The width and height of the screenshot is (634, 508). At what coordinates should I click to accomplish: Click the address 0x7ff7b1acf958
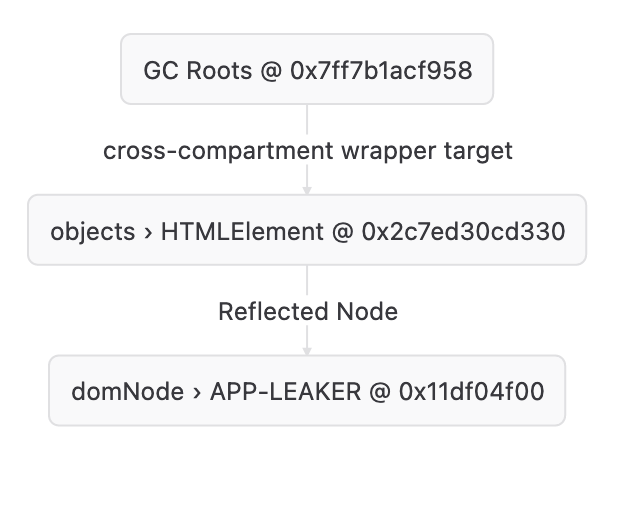(x=381, y=71)
